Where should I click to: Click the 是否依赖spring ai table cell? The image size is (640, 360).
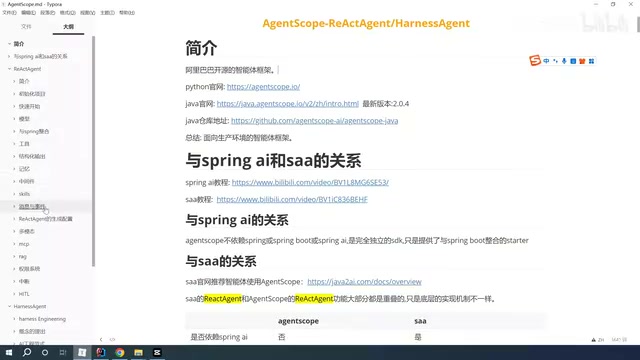219,337
